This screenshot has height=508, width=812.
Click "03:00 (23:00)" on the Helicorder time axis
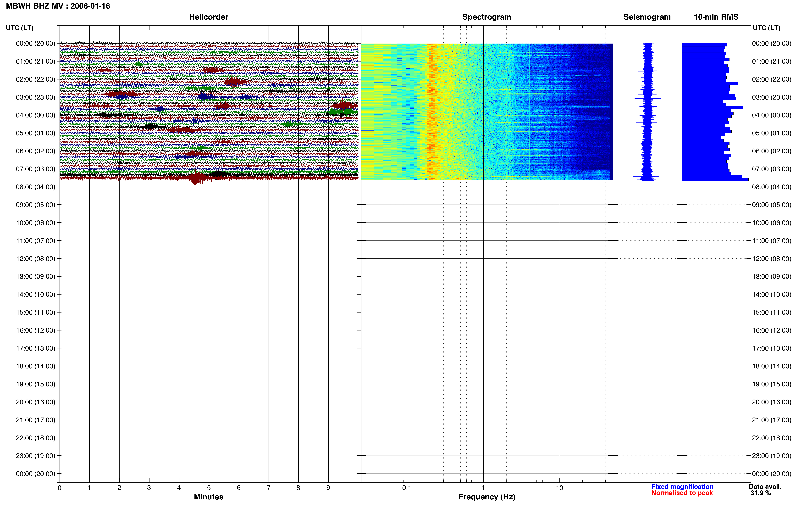coord(36,97)
